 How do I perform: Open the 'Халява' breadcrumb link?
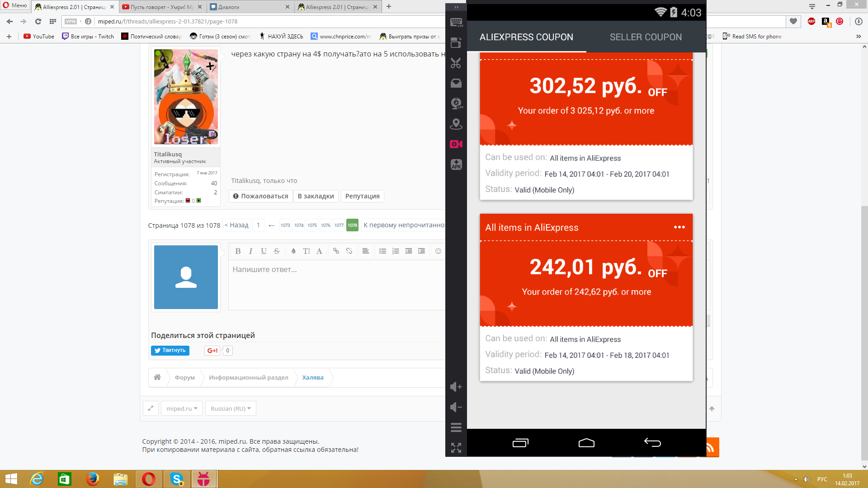[313, 377]
